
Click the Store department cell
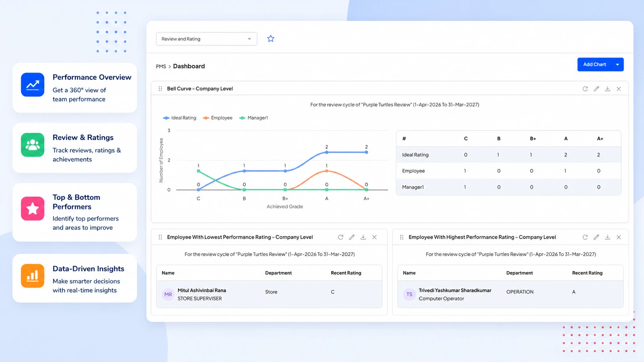pos(271,292)
